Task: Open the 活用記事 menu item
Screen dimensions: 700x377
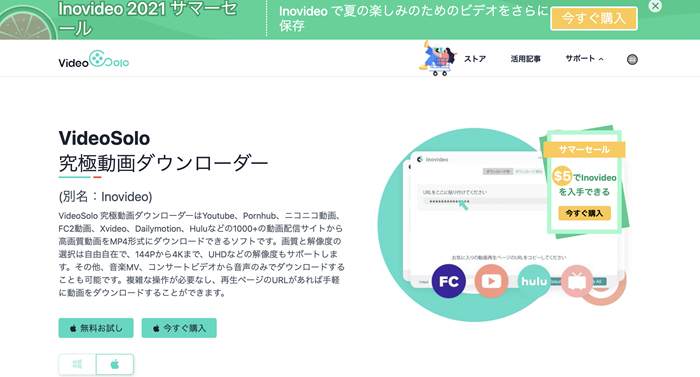Action: pyautogui.click(x=525, y=59)
